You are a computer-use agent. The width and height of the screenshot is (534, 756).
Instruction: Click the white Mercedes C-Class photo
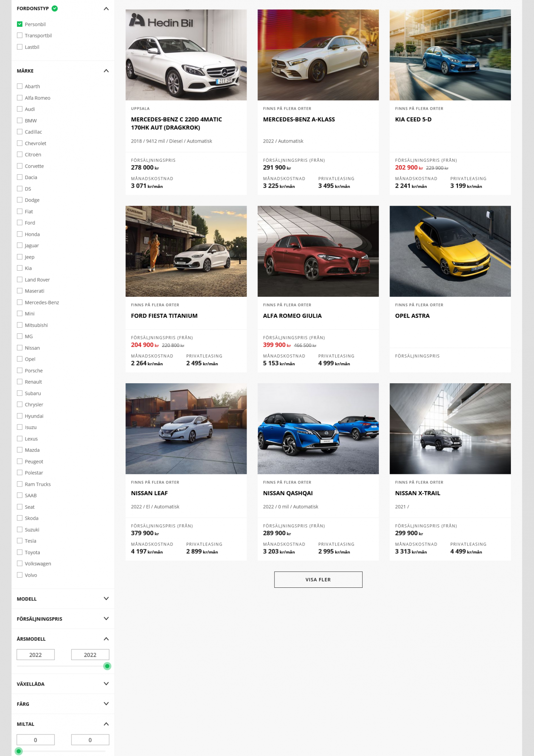point(186,55)
